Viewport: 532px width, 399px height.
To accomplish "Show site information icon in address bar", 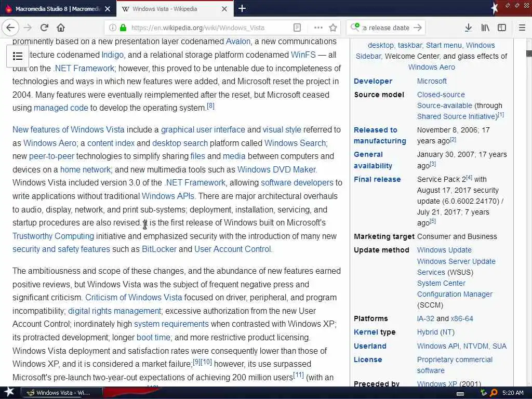I will point(113,28).
